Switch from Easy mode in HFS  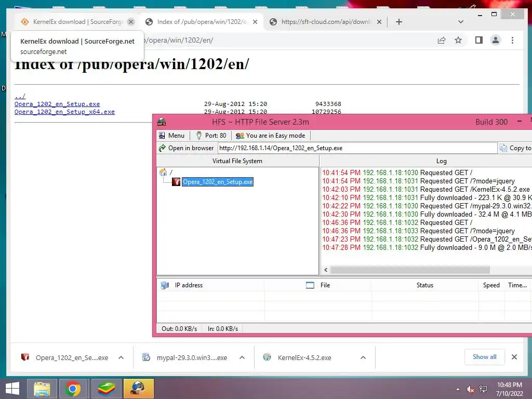[x=270, y=136]
